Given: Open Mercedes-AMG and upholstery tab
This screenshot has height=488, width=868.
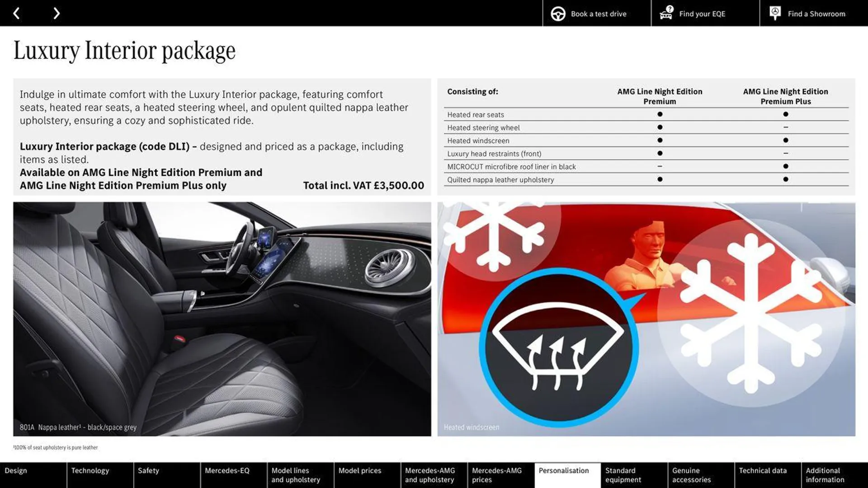Looking at the screenshot, I should click(x=434, y=475).
